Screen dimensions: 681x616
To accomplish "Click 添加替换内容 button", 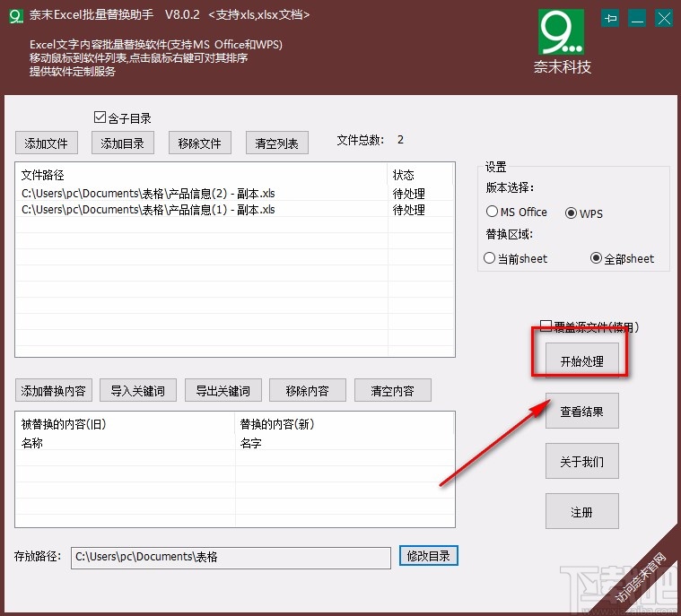I will pyautogui.click(x=54, y=390).
